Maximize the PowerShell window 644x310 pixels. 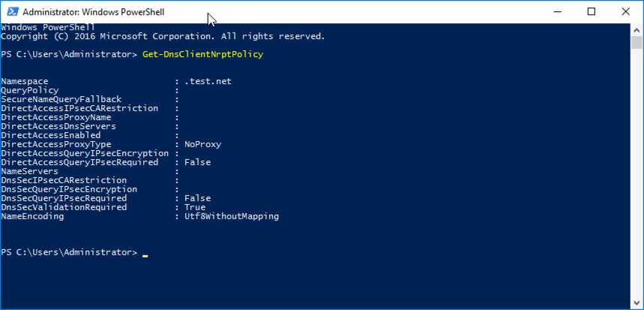(591, 12)
